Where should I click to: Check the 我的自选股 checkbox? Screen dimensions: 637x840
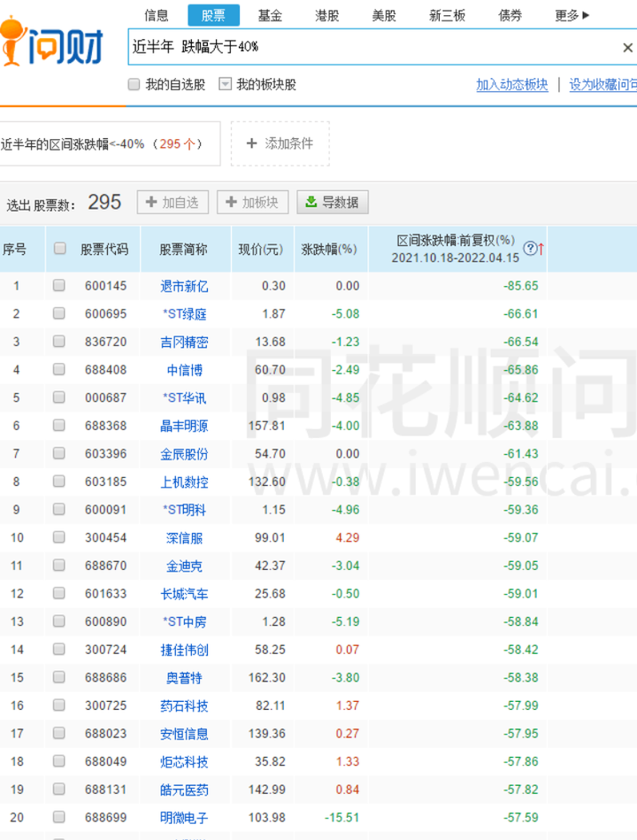click(x=134, y=84)
